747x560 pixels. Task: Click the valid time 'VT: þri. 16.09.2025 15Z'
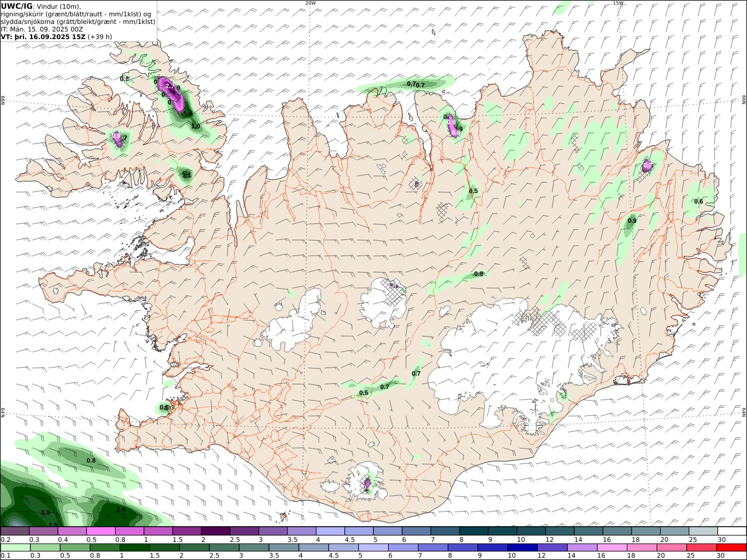coord(43,36)
